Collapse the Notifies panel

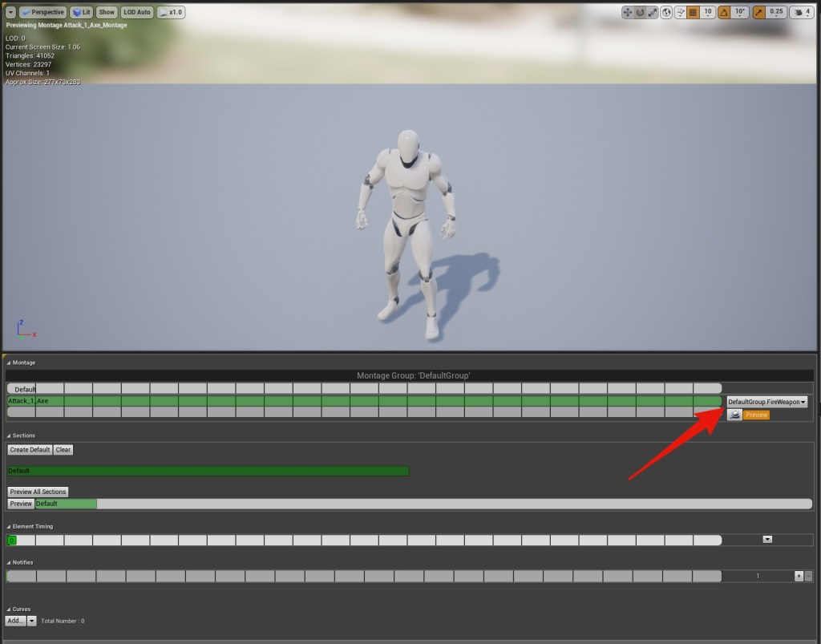[8, 563]
